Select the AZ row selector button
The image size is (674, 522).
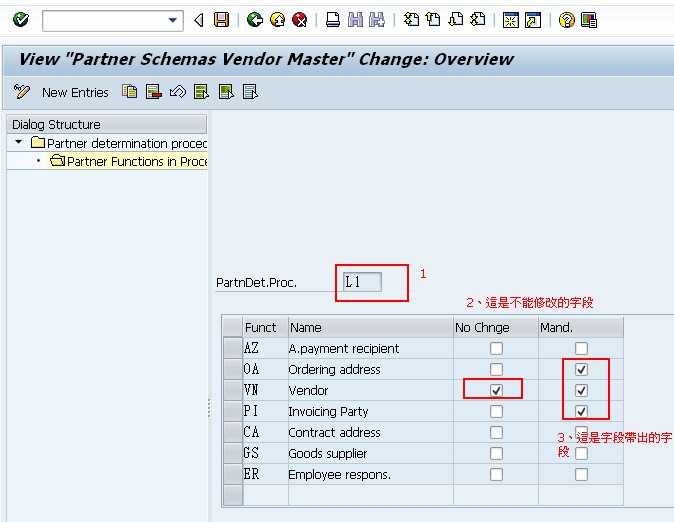[233, 348]
